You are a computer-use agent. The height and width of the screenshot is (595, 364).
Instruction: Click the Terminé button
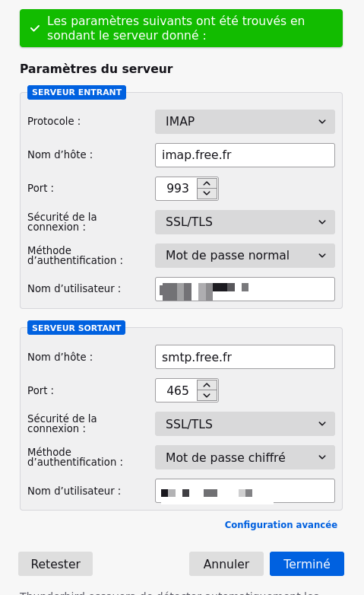click(x=307, y=564)
